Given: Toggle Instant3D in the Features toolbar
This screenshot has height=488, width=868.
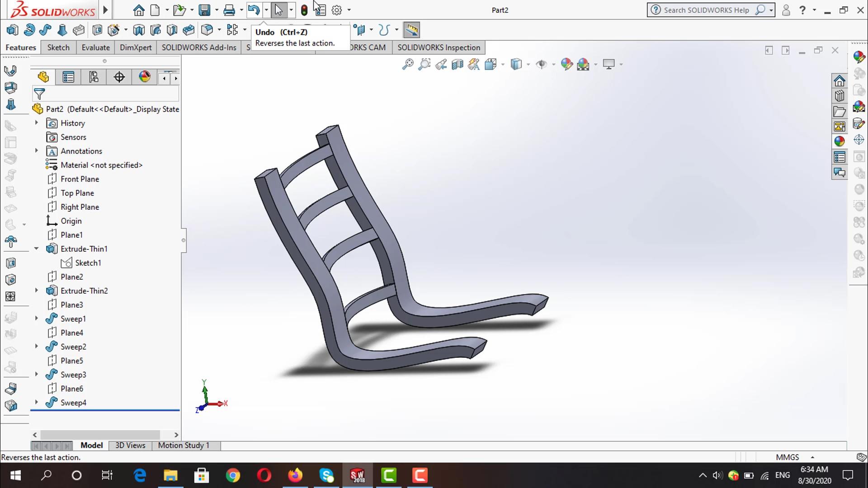Looking at the screenshot, I should (411, 30).
